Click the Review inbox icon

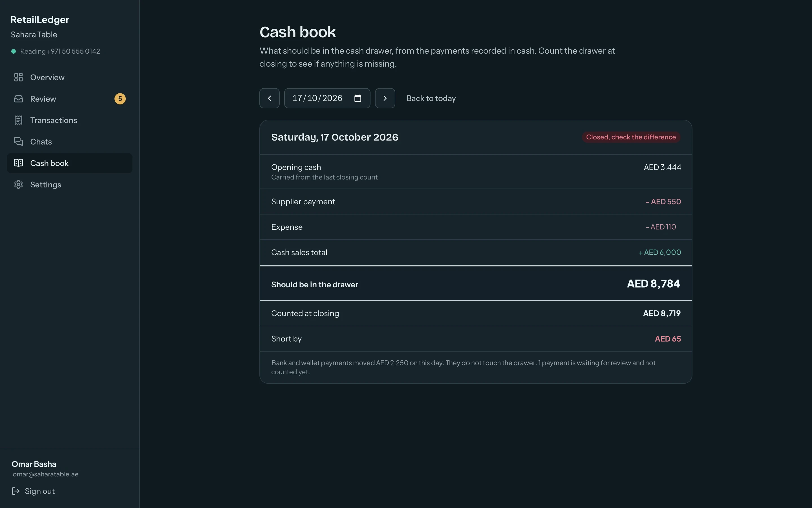tap(18, 99)
